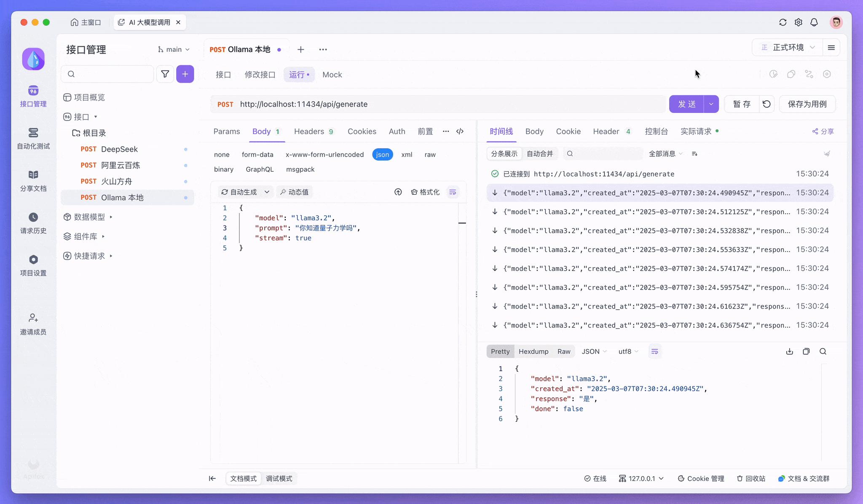
Task: Open the notifications bell icon
Action: coord(814,22)
